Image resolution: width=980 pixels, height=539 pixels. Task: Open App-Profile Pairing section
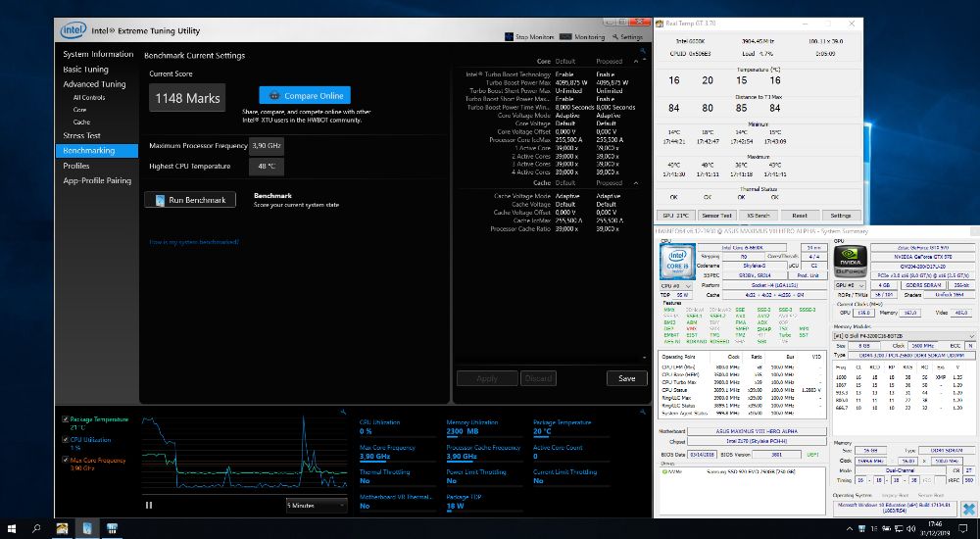point(97,180)
